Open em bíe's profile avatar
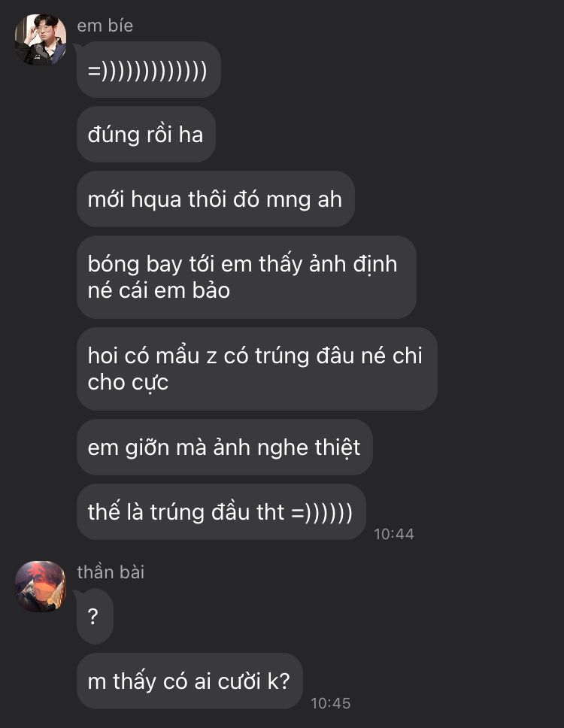The image size is (564, 728). click(x=41, y=39)
